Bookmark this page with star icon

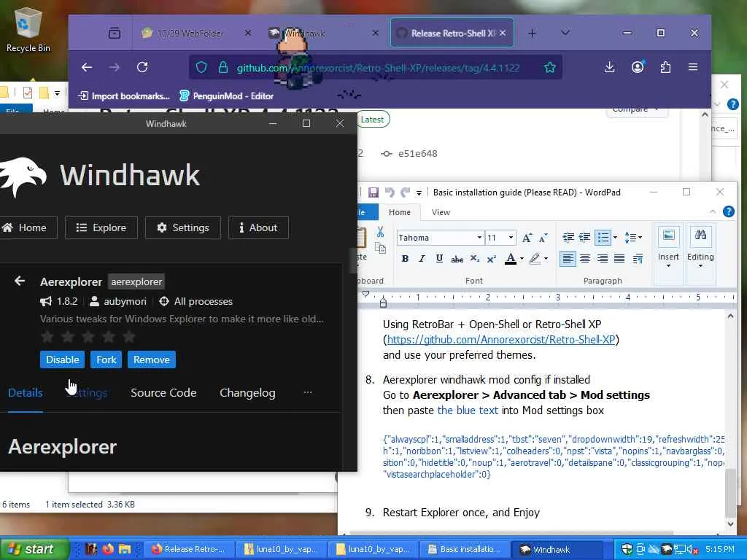coord(550,67)
